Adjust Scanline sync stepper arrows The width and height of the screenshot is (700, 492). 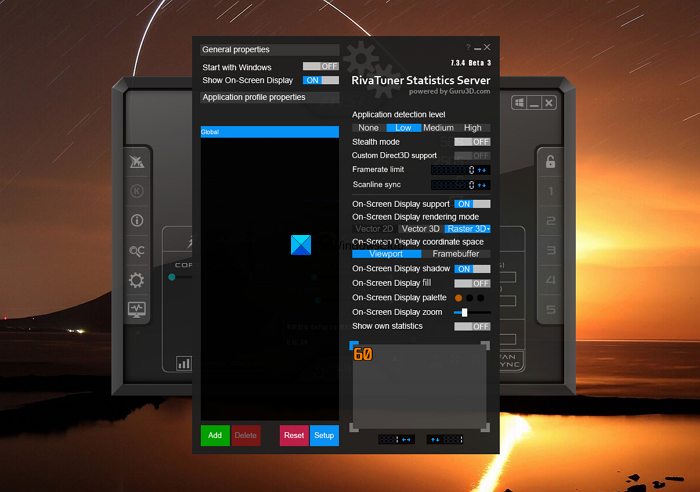coord(482,185)
